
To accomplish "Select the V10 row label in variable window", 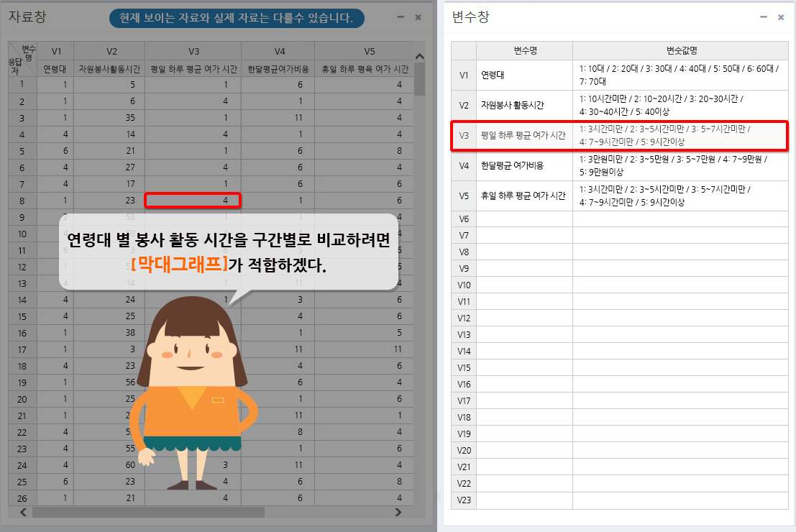I will [x=464, y=285].
